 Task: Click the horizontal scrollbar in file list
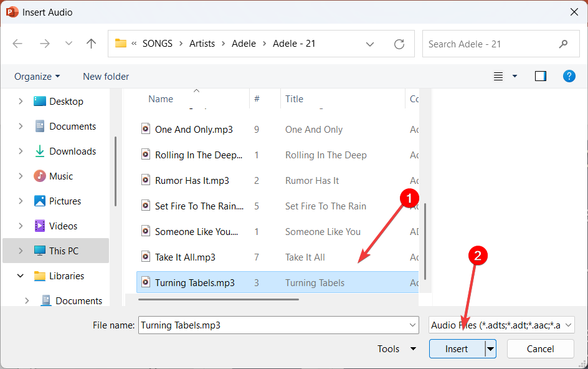coord(218,300)
